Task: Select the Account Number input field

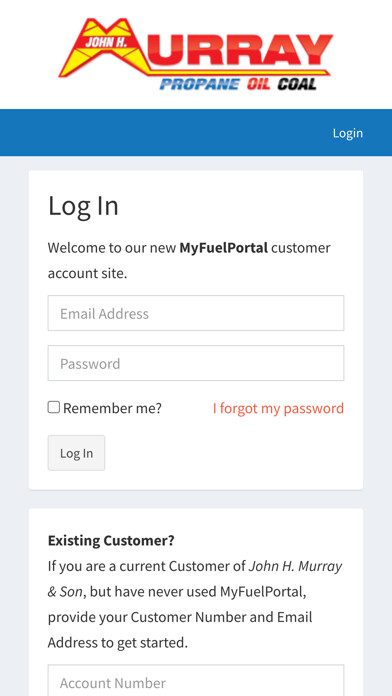Action: (x=196, y=681)
